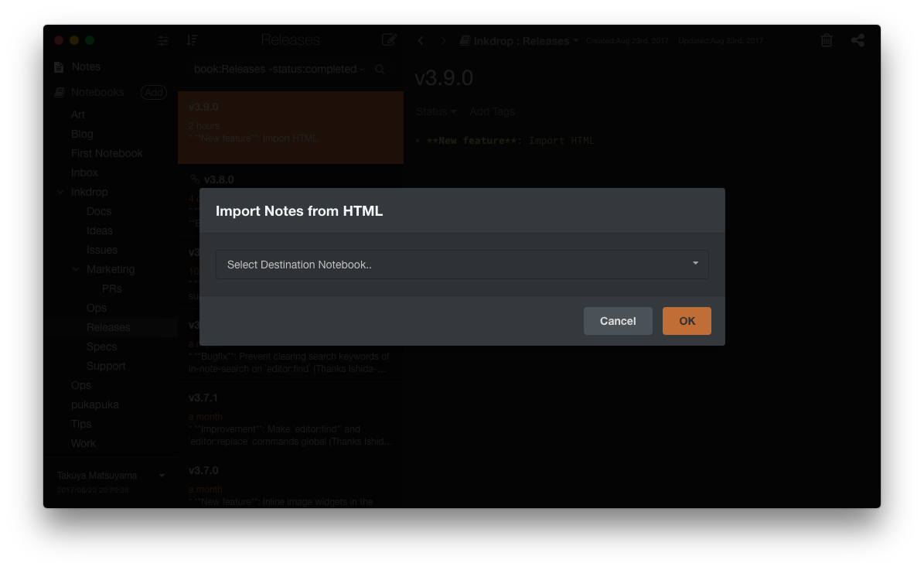Image resolution: width=924 pixels, height=570 pixels.
Task: Click the trash icon to delete note
Action: (827, 41)
